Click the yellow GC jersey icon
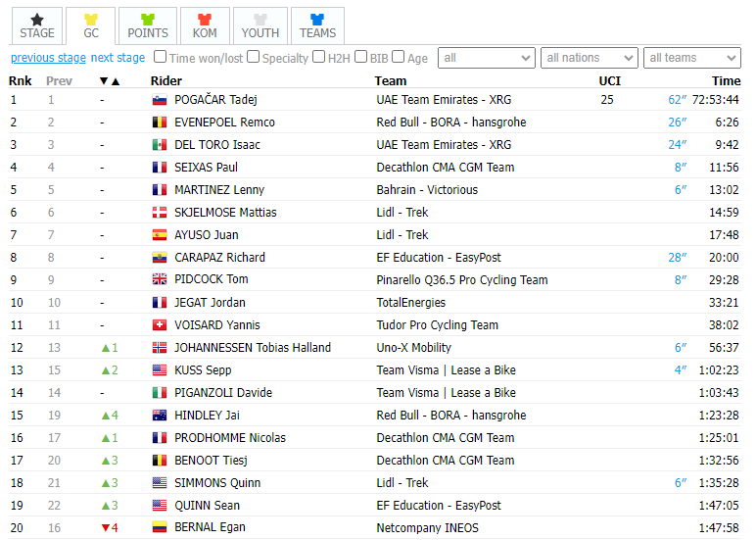Viewport: 756px width, 540px height. (91, 20)
